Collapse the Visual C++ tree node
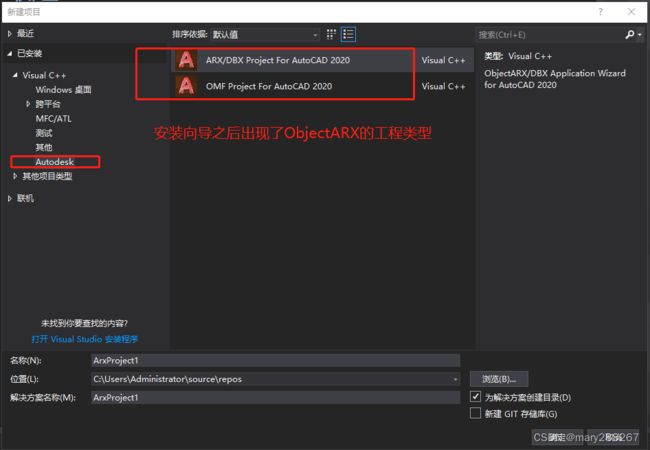The height and width of the screenshot is (450, 650). click(15, 75)
